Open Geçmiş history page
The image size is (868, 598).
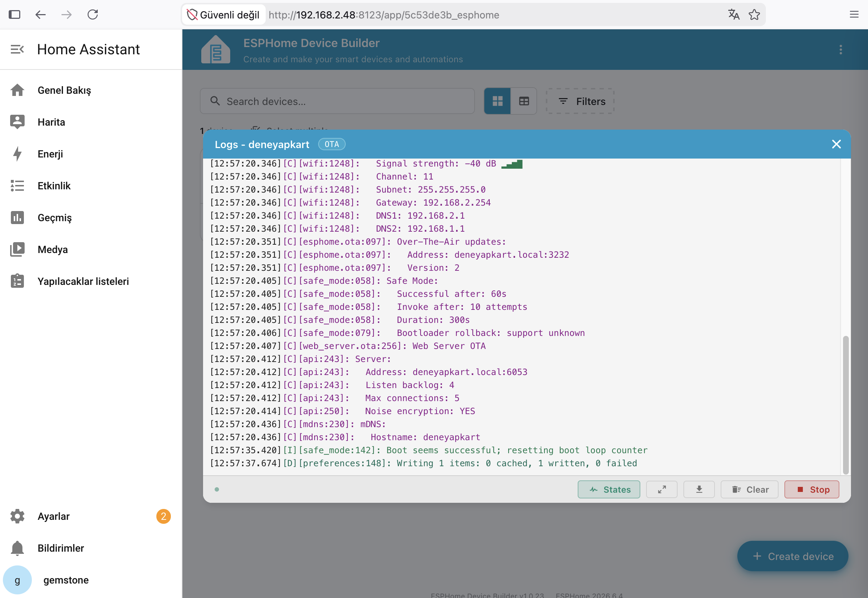(x=91, y=218)
